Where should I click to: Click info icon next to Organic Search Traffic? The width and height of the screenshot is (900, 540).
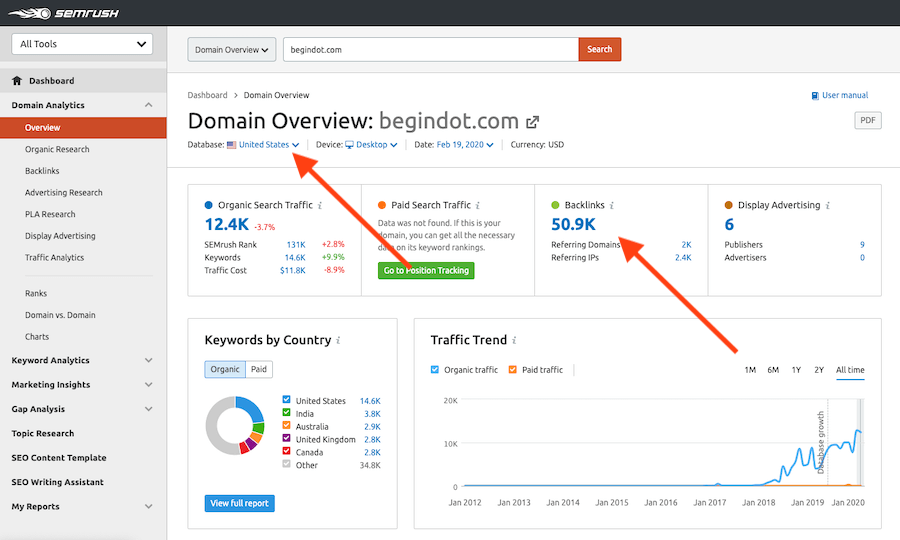pos(320,205)
